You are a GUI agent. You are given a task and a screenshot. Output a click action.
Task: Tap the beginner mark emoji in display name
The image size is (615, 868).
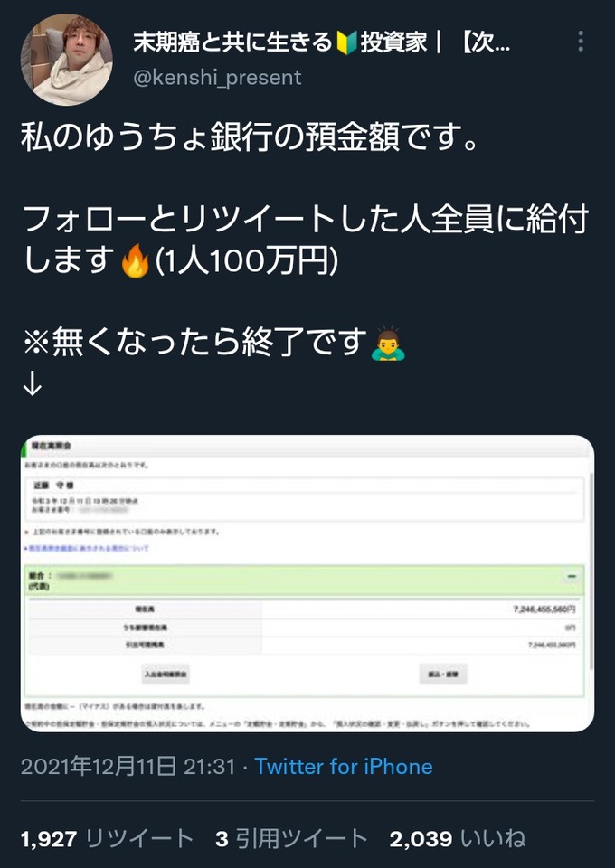pos(346,42)
